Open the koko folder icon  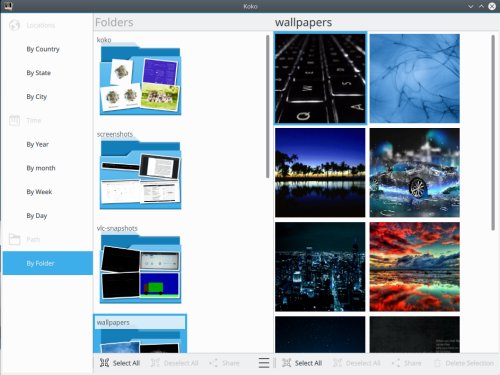(140, 79)
